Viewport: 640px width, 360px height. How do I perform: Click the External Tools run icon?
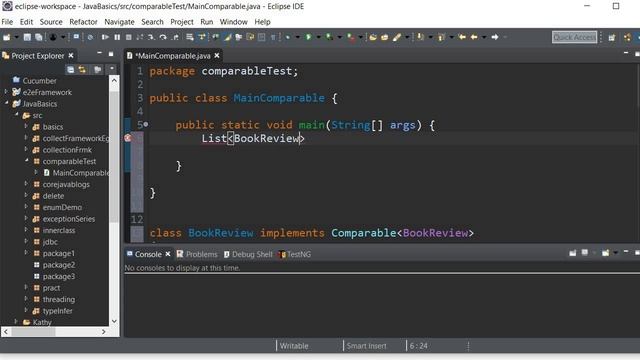tap(350, 37)
